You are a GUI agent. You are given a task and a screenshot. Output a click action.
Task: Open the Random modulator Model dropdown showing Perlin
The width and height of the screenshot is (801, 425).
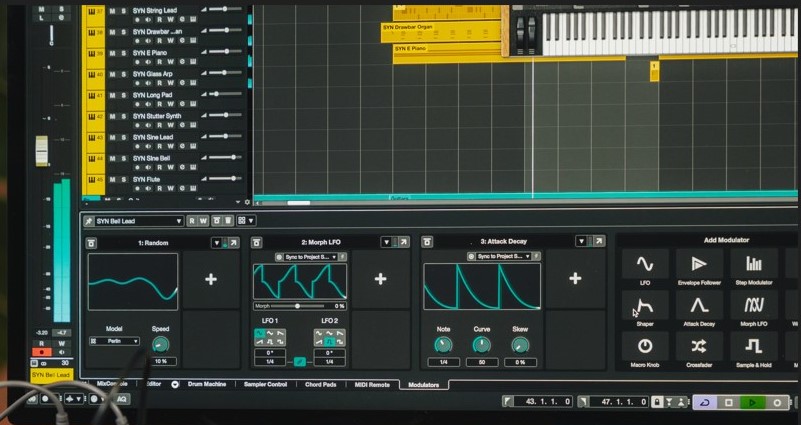pos(115,342)
